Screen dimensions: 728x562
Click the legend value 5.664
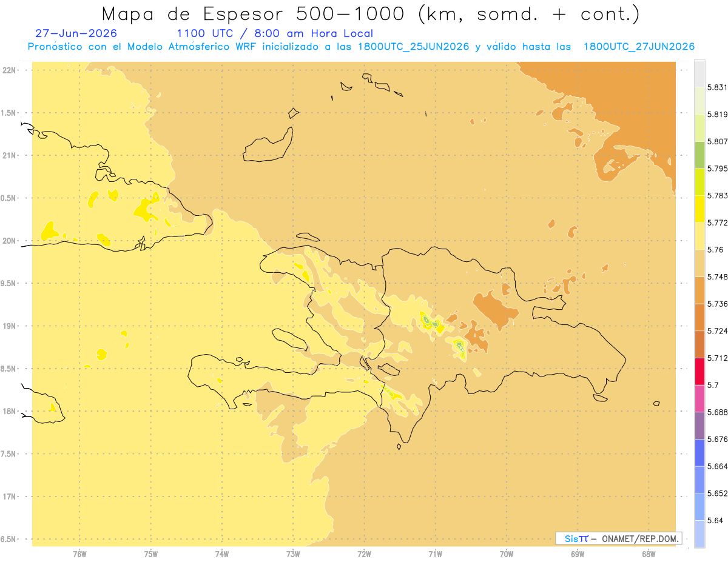click(x=718, y=466)
